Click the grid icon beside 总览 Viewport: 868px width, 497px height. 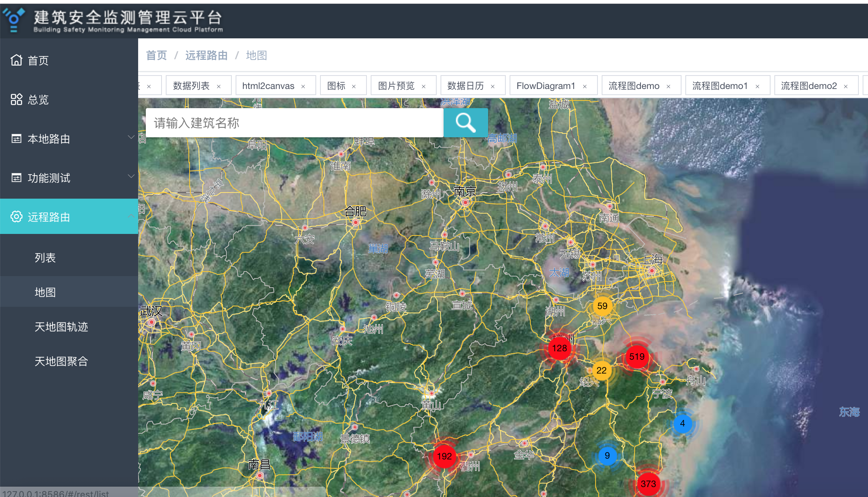17,99
